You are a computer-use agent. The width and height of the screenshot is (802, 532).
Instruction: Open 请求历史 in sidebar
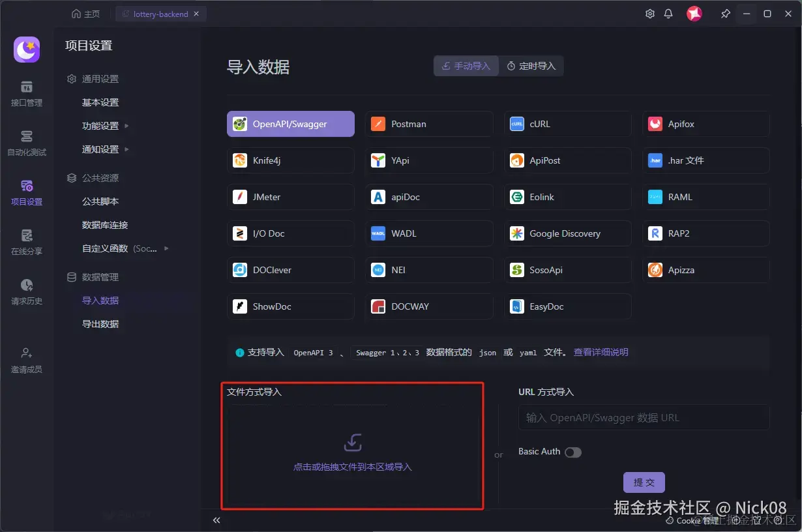tap(27, 292)
